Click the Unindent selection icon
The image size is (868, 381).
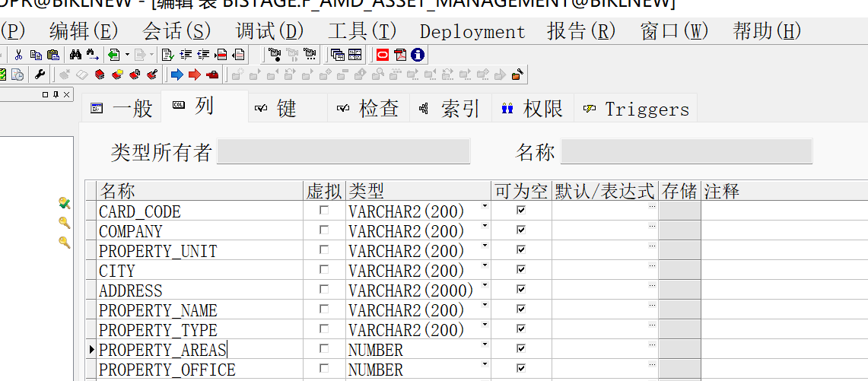coord(203,55)
